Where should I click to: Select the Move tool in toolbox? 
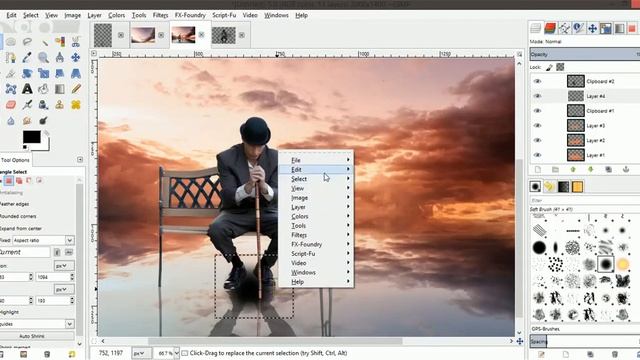click(76, 58)
